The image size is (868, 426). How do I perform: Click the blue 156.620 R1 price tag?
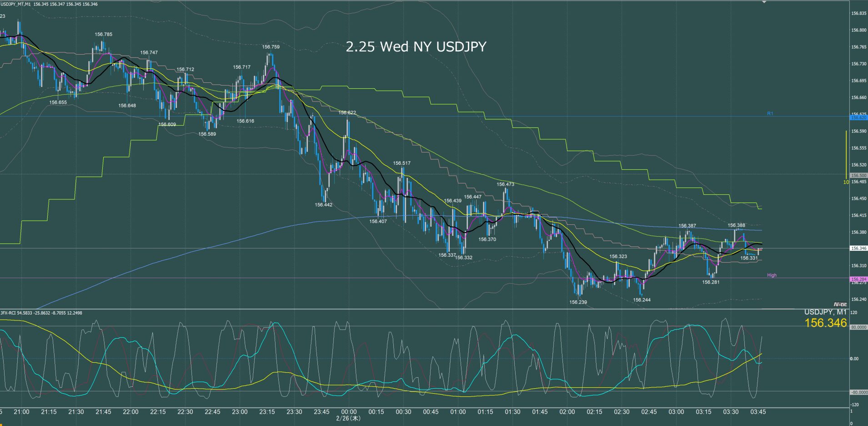(x=858, y=117)
